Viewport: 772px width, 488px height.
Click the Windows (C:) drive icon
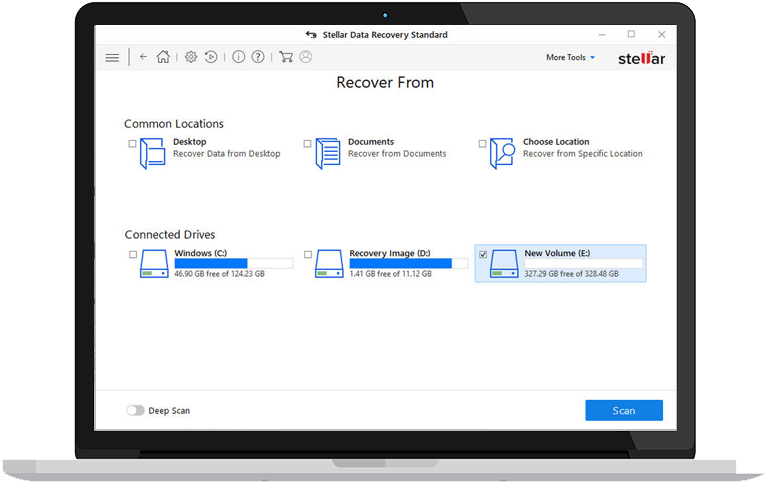154,263
